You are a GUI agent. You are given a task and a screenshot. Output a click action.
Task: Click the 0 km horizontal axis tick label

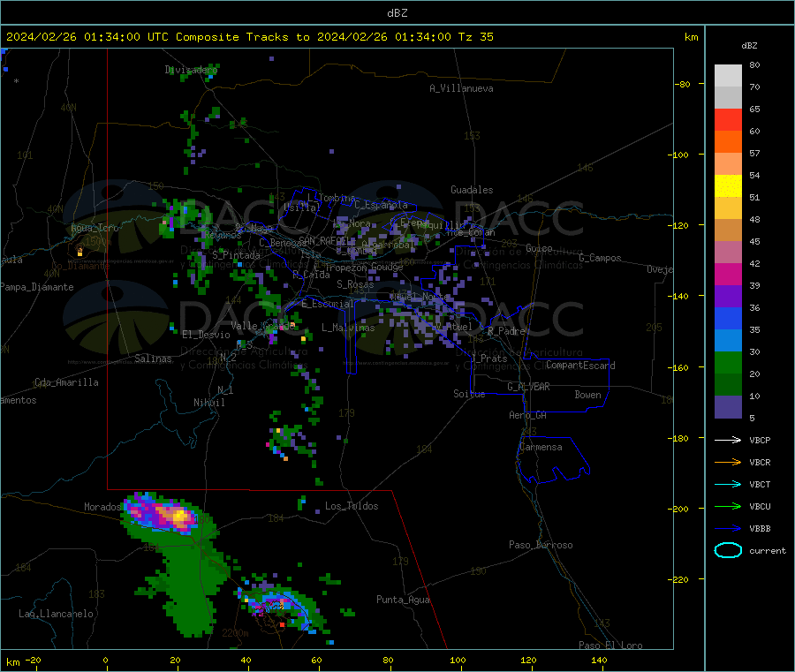(105, 660)
